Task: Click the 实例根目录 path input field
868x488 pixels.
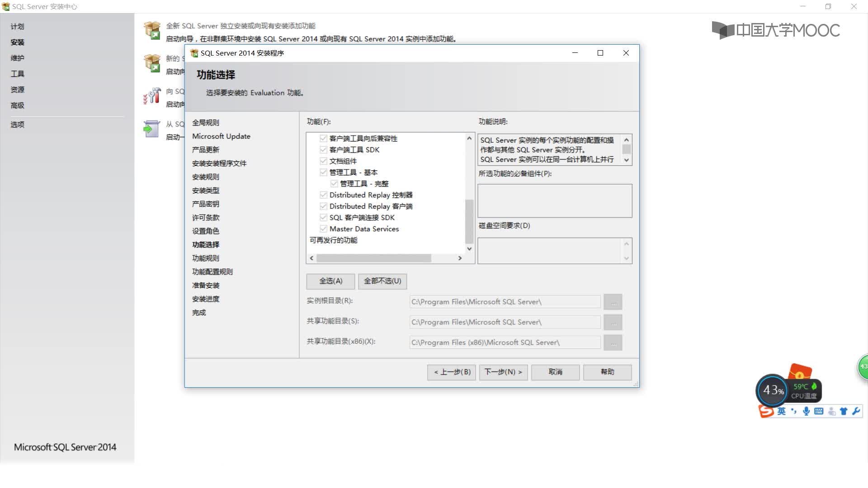Action: 505,302
